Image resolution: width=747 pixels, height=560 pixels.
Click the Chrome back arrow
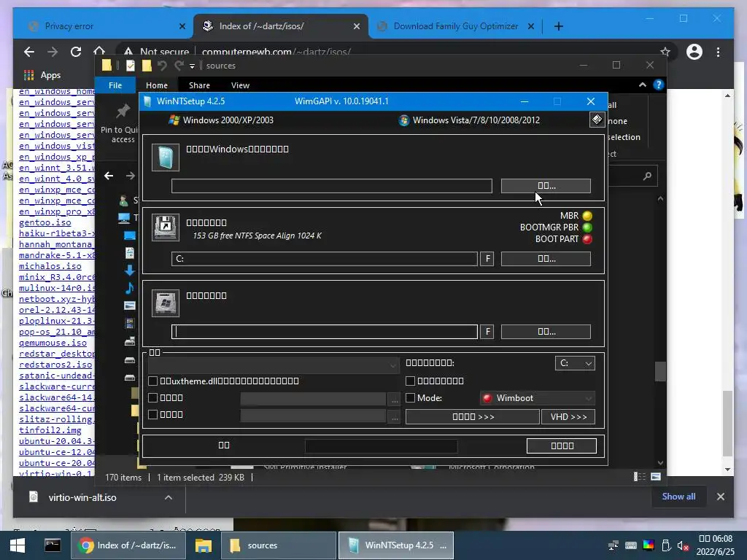point(29,52)
